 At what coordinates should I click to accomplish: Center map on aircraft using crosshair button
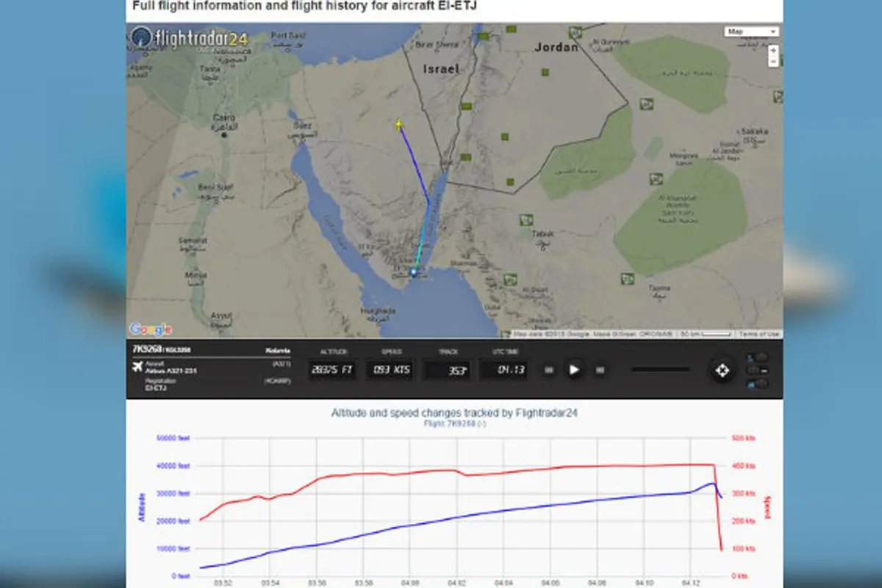(722, 370)
